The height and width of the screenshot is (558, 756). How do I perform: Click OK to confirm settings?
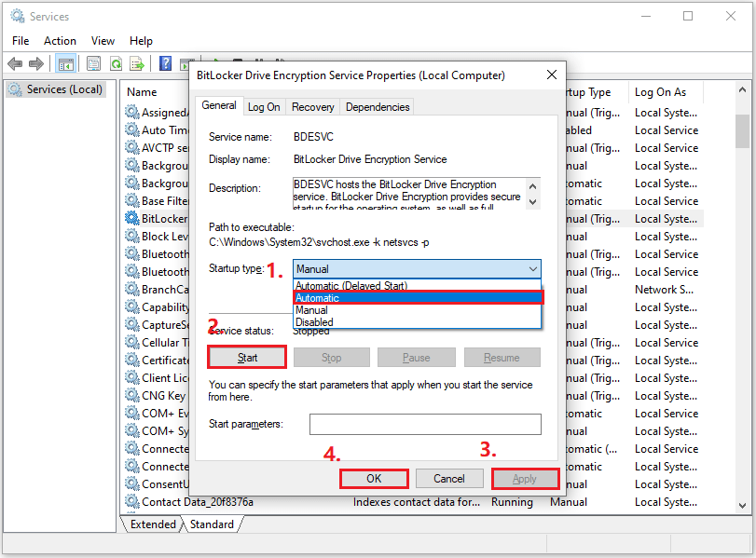coord(374,478)
